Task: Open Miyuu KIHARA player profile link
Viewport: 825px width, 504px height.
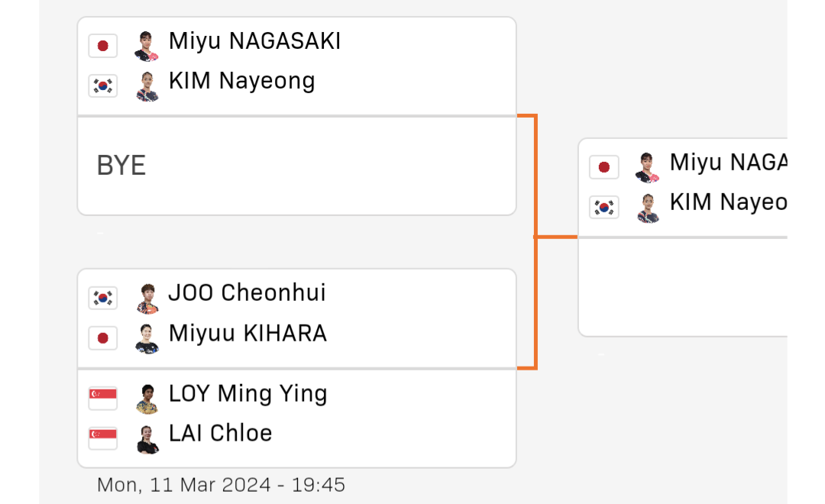Action: pyautogui.click(x=247, y=333)
